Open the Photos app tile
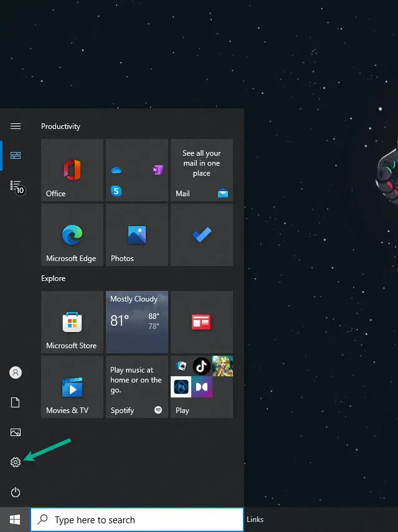Viewport: 398px width, 532px height. pos(137,235)
